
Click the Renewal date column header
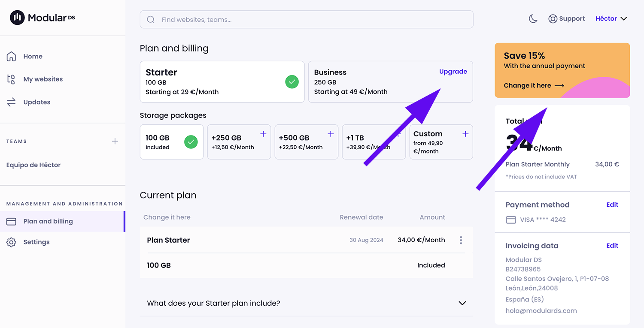[x=361, y=217]
